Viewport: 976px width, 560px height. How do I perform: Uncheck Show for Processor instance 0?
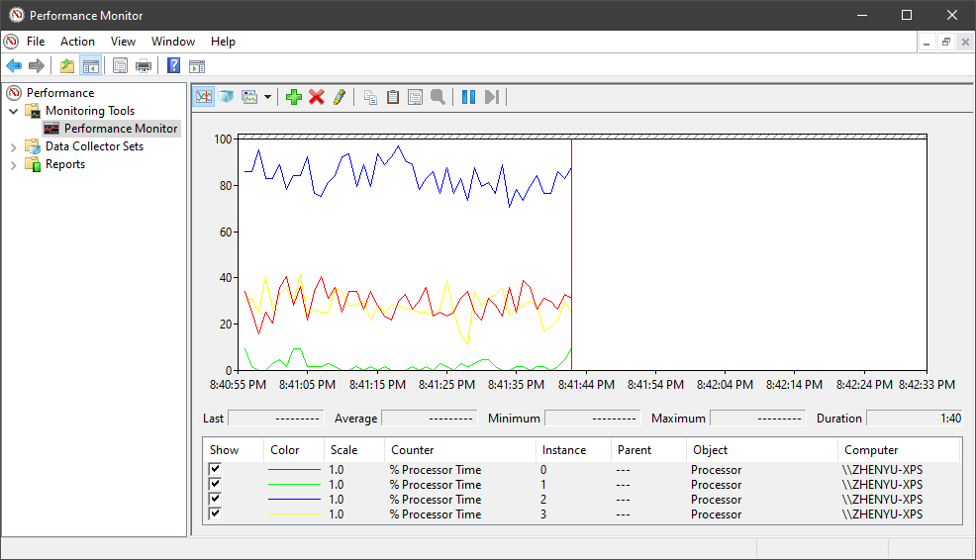tap(216, 470)
